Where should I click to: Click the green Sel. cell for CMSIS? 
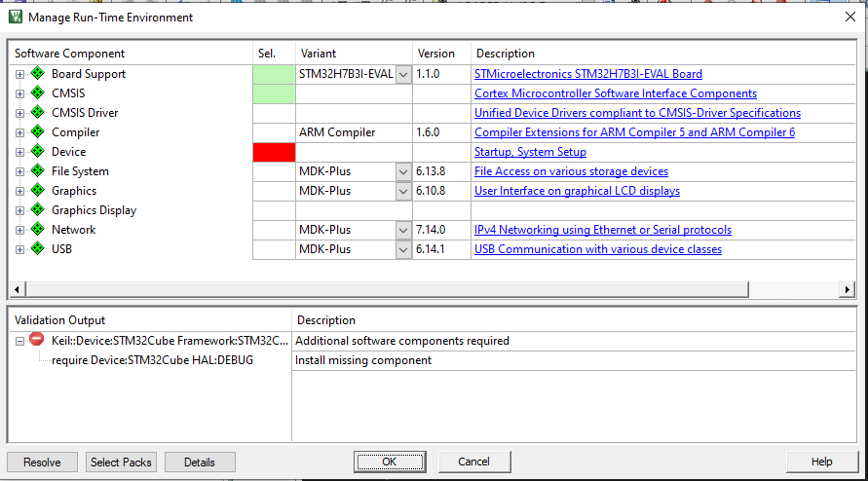click(274, 93)
